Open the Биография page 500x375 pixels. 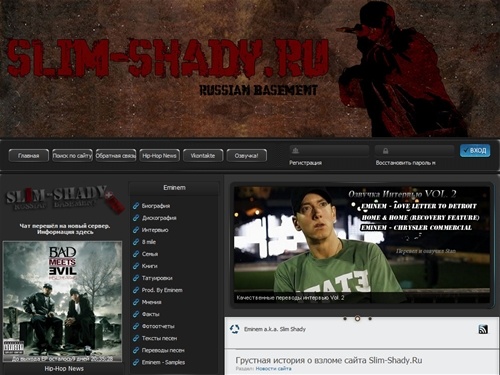[x=156, y=206]
